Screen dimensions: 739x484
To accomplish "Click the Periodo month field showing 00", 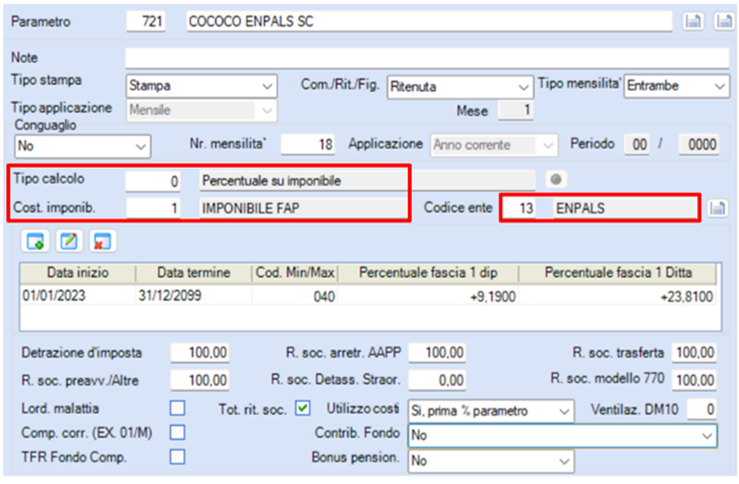I will (x=639, y=144).
